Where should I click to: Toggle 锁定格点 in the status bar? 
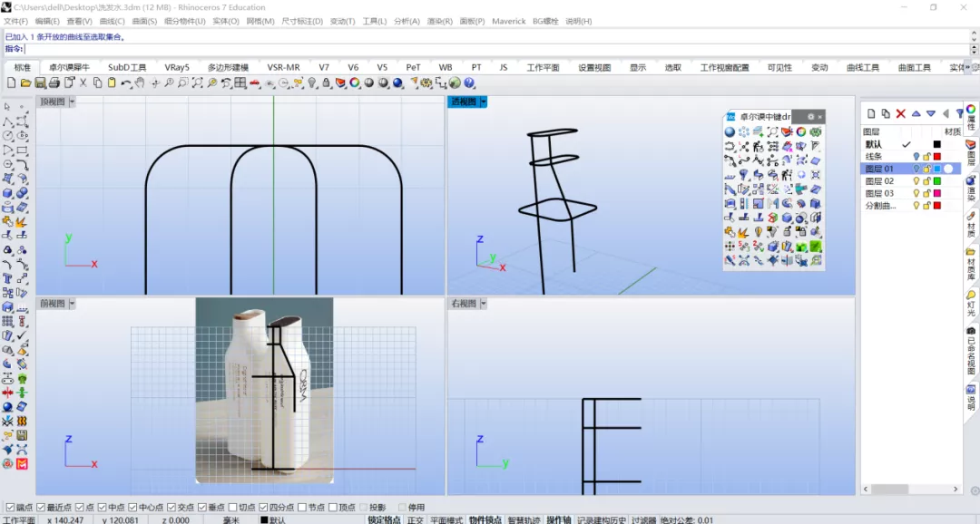(384, 519)
